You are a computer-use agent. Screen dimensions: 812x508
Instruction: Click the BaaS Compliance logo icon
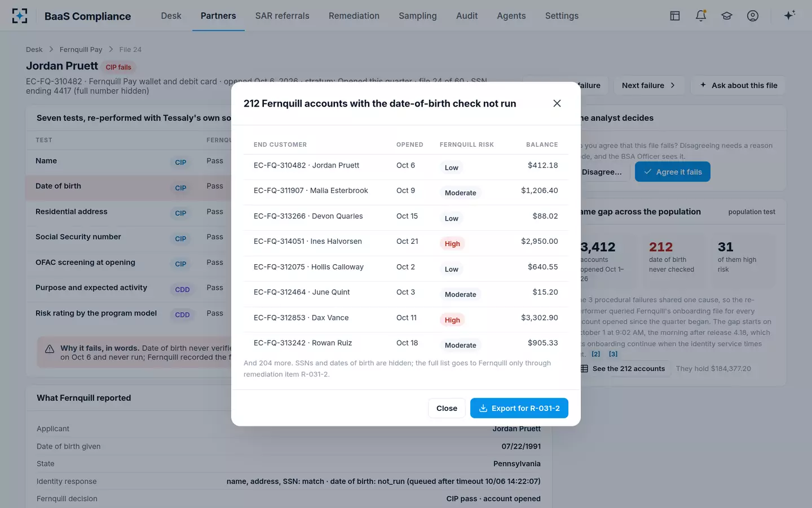point(20,16)
